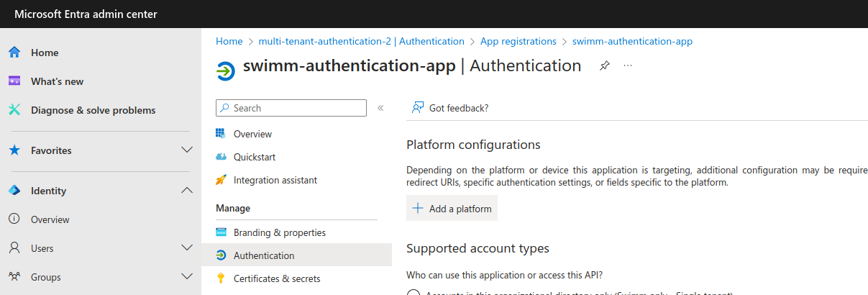This screenshot has height=295, width=868.
Task: Click the Certificates & secrets key icon
Action: point(221,278)
